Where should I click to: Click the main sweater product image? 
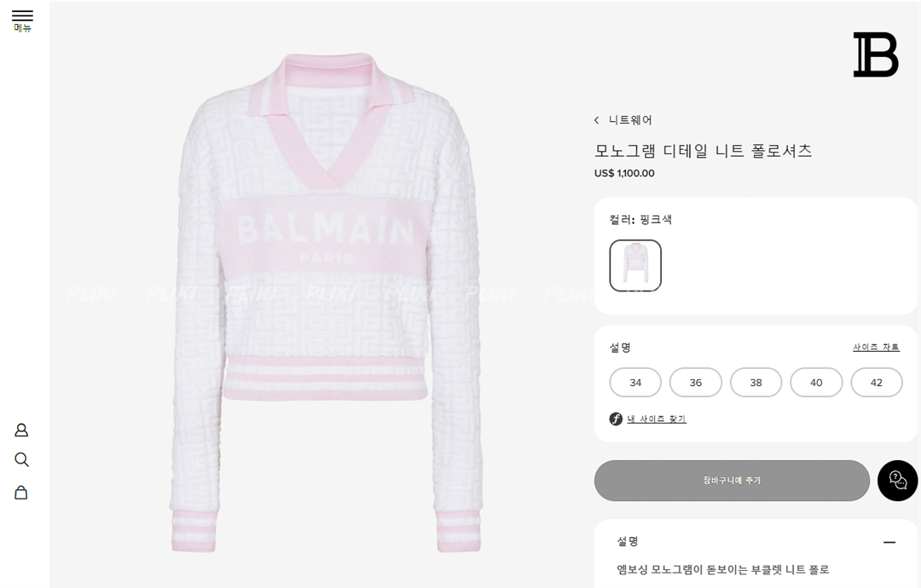click(x=324, y=298)
